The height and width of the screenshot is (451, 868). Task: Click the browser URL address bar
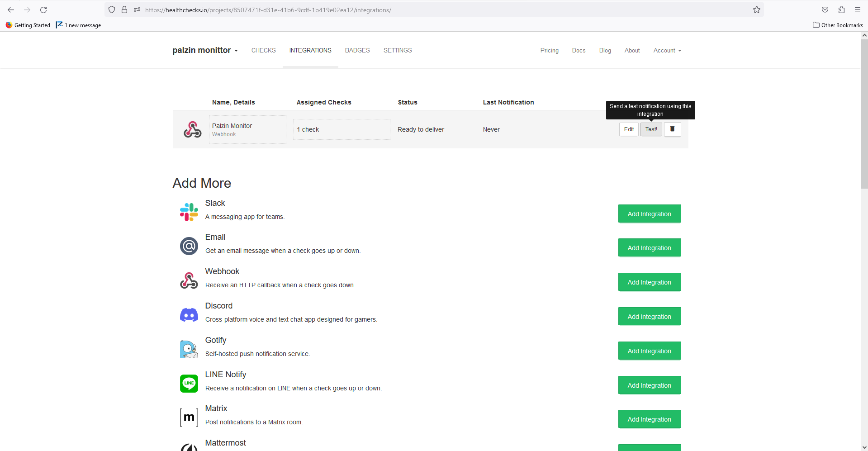click(x=434, y=9)
